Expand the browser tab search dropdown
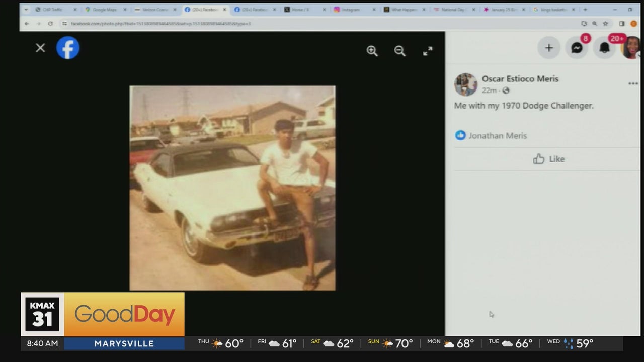The height and width of the screenshot is (362, 644). click(26, 10)
